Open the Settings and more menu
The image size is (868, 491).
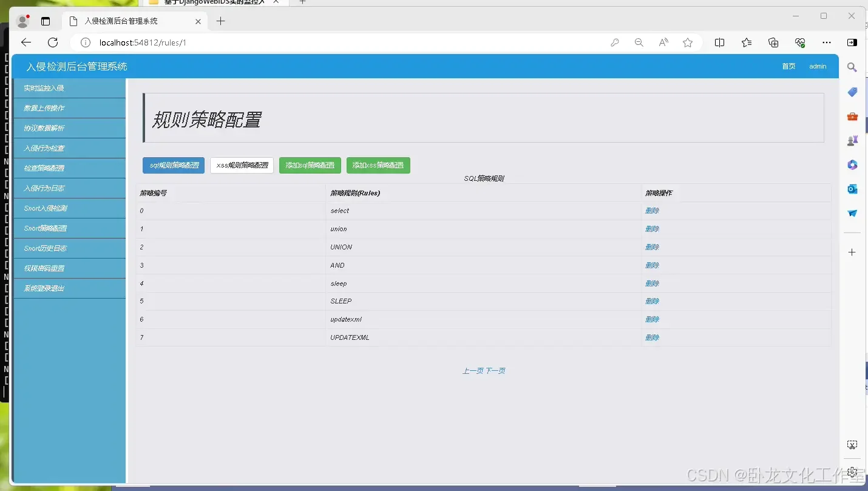pos(827,42)
